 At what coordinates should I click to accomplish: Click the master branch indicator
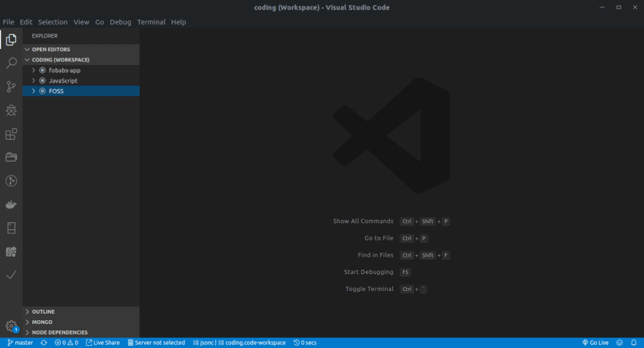20,343
